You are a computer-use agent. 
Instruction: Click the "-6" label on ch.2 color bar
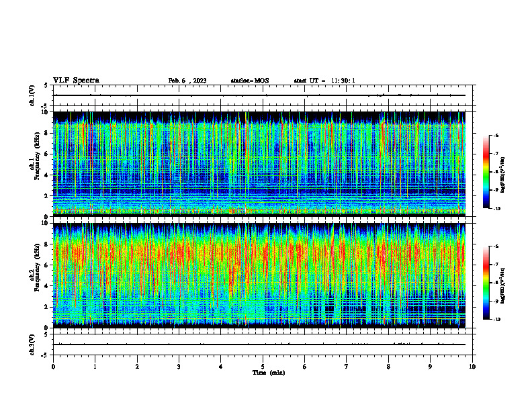(x=496, y=246)
